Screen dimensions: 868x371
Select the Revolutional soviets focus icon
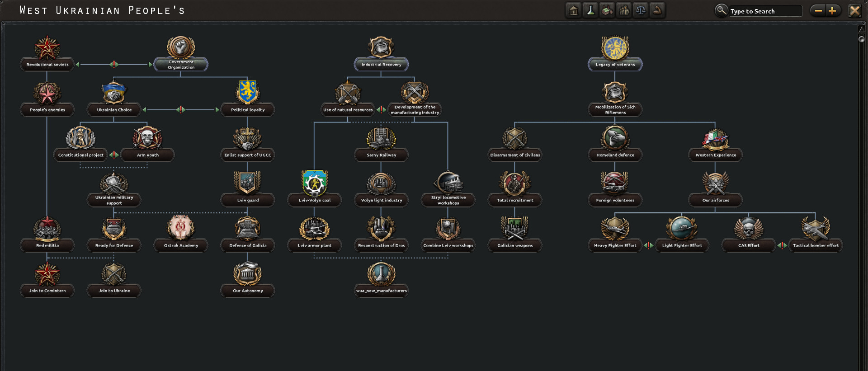pyautogui.click(x=47, y=47)
